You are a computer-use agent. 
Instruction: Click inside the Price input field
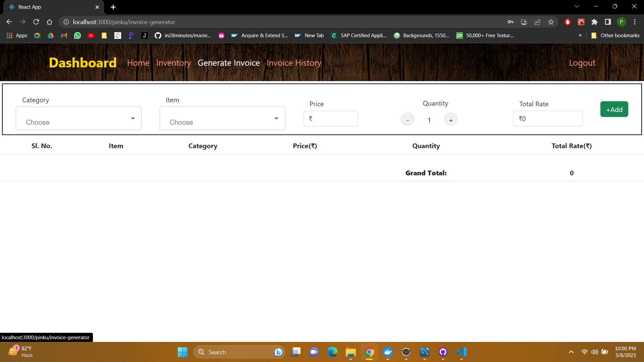click(x=330, y=118)
